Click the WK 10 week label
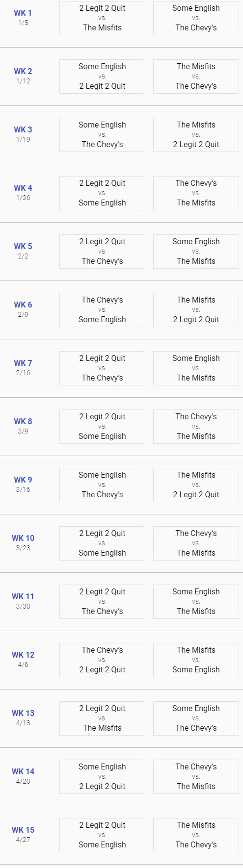This screenshot has height=868, width=243. point(23,538)
